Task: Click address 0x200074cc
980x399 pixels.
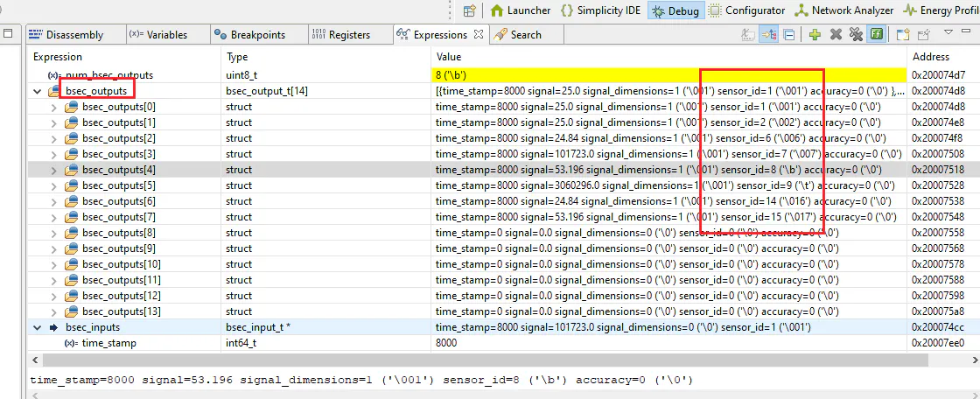Action: tap(938, 327)
